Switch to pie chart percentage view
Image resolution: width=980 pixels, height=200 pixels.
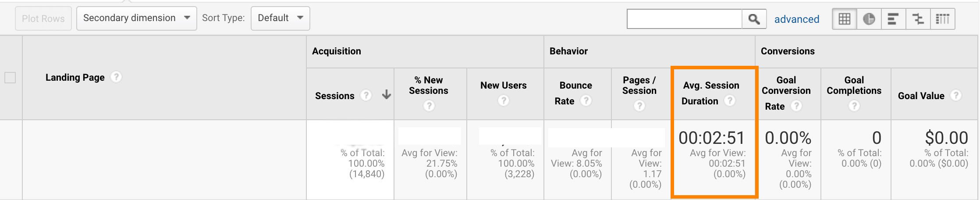[869, 19]
